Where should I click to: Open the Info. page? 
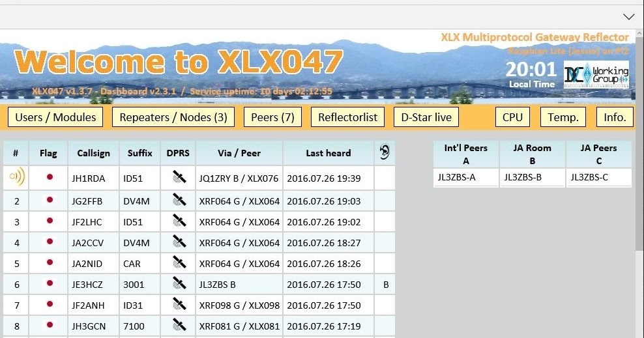[x=615, y=117]
